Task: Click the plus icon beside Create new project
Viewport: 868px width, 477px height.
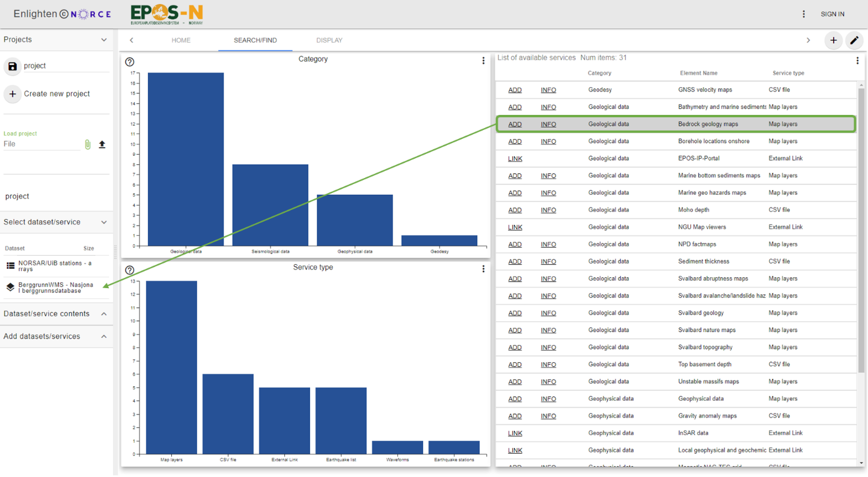Action: pos(13,94)
